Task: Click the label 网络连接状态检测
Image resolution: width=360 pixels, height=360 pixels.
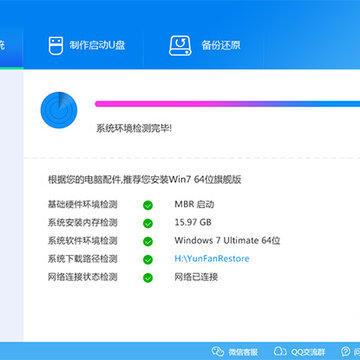Action: pos(82,277)
